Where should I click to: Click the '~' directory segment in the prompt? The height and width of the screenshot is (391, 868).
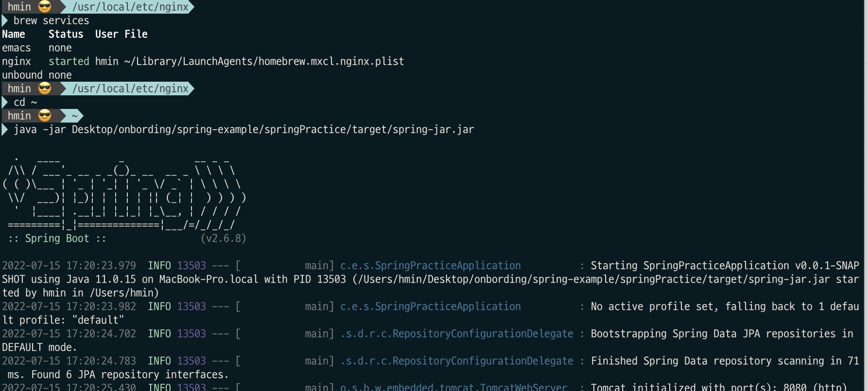[x=74, y=116]
